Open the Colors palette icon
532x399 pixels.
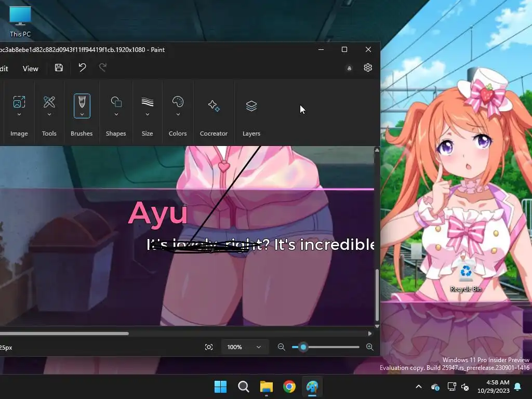178,102
